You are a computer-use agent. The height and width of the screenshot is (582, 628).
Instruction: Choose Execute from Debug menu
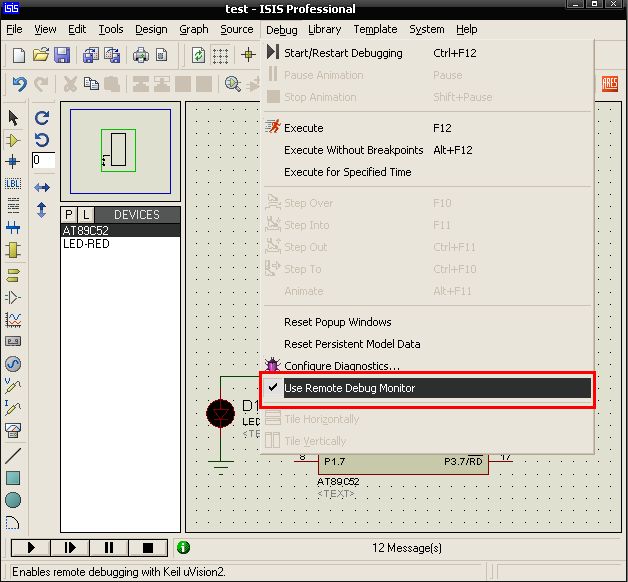click(427, 128)
